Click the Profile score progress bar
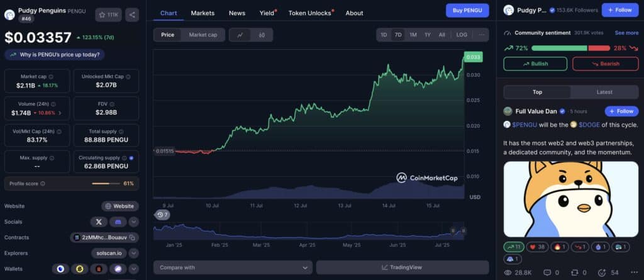This screenshot has height=280, width=644. click(x=106, y=184)
